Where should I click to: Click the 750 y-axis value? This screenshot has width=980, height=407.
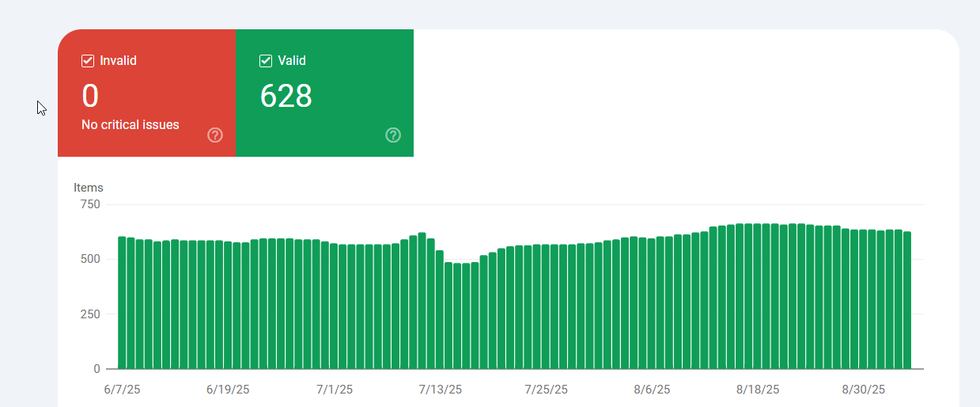(x=91, y=204)
